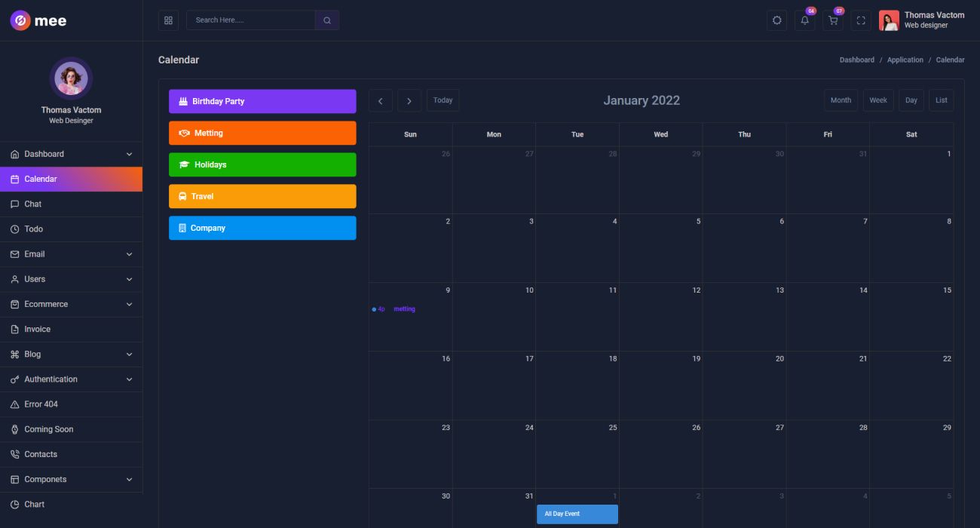
Task: Click the Contacts phone icon
Action: [14, 455]
